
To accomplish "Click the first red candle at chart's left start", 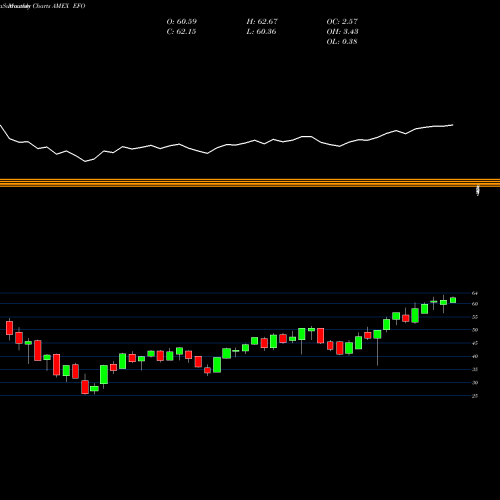I will point(9,328).
